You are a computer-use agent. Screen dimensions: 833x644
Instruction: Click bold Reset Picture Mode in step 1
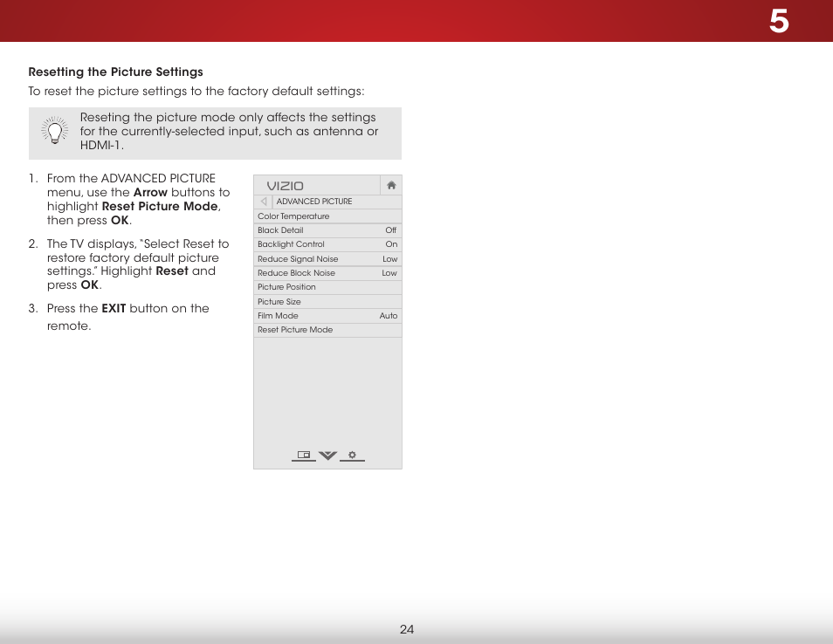coord(160,206)
